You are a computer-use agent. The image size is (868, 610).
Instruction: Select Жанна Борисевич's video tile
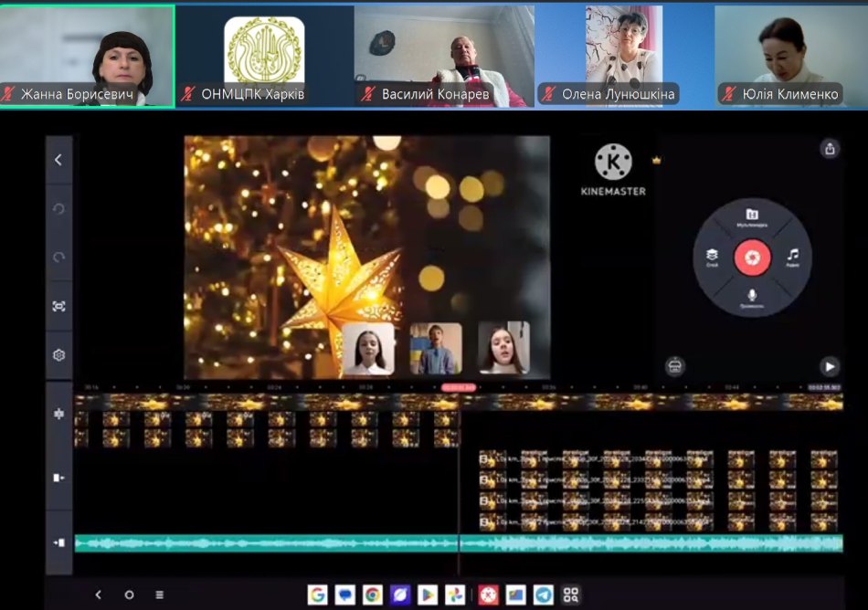pos(87,57)
